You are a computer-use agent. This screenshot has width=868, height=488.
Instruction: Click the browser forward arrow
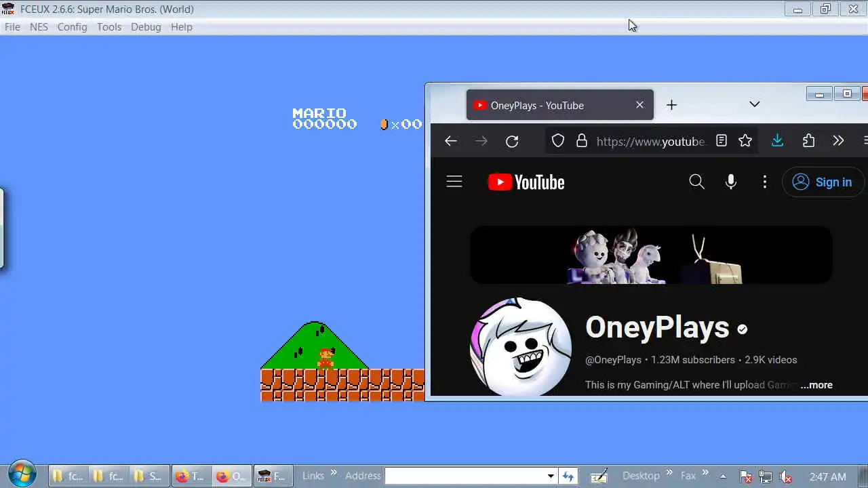[x=481, y=141]
